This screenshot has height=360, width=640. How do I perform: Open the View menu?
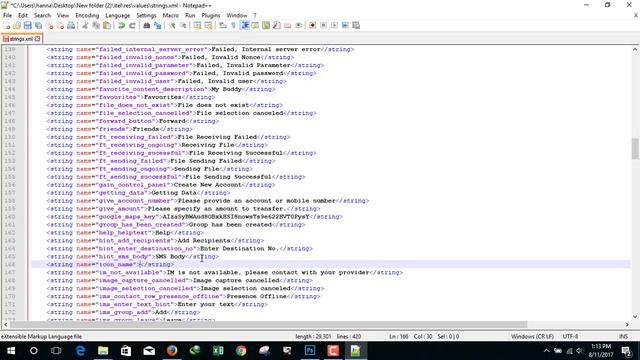(x=63, y=15)
